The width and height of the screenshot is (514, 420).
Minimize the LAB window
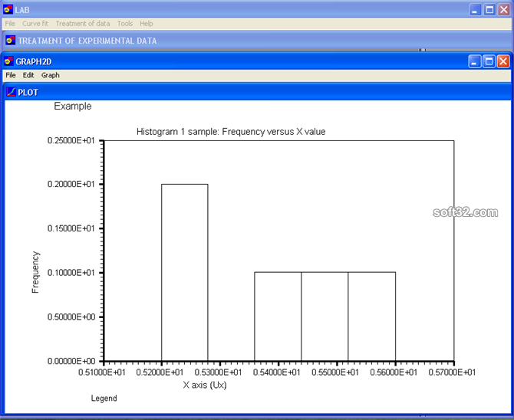pyautogui.click(x=475, y=10)
